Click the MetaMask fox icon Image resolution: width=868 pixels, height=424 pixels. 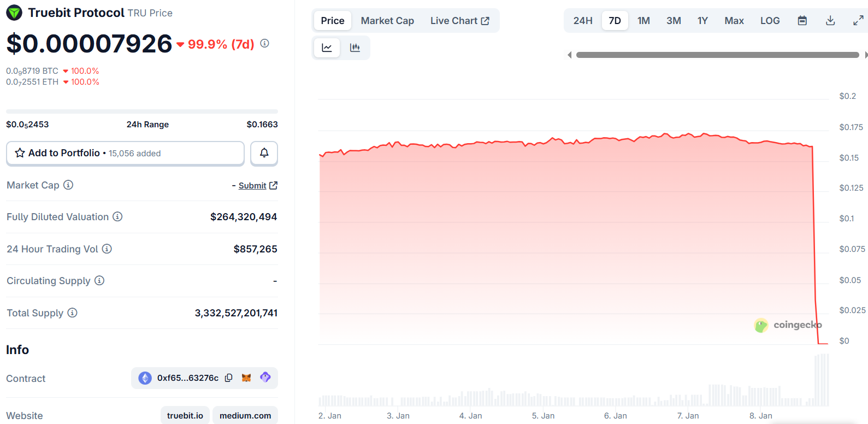pos(246,378)
